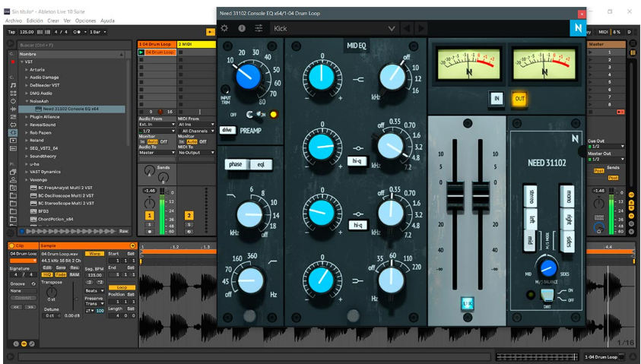Open the Crear menu
Screen dimensions: 641x364
53,21
